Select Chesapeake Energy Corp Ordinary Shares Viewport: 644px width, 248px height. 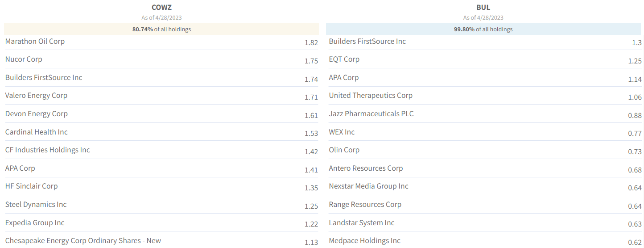pos(83,240)
